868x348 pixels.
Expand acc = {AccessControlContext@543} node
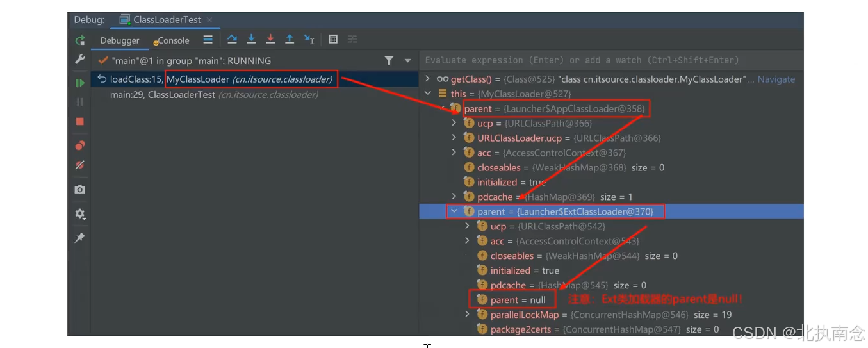[467, 241]
